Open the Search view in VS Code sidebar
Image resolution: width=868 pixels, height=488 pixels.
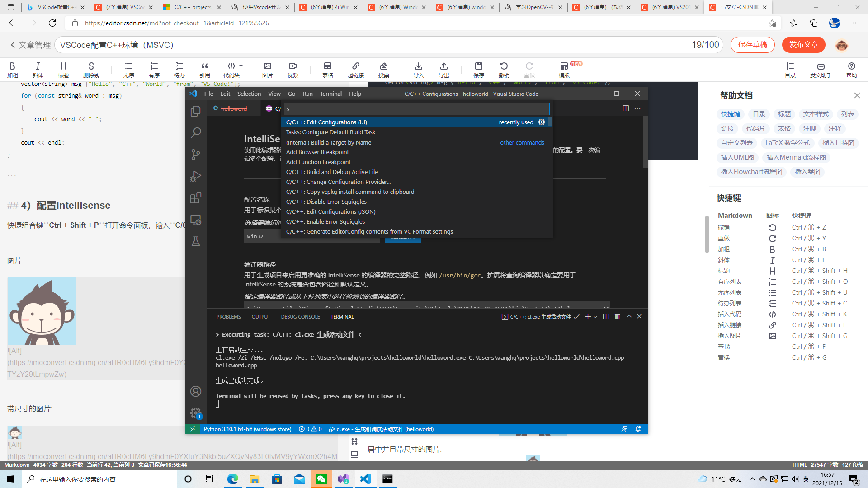coord(195,133)
